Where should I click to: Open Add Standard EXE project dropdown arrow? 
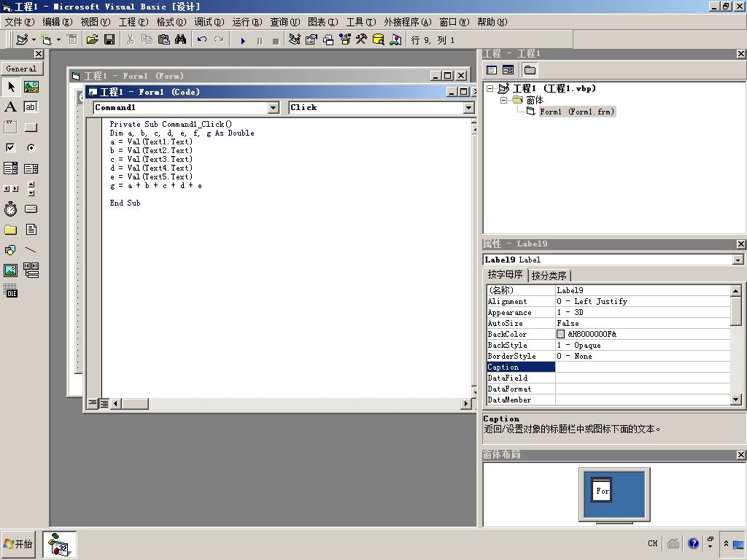click(34, 39)
